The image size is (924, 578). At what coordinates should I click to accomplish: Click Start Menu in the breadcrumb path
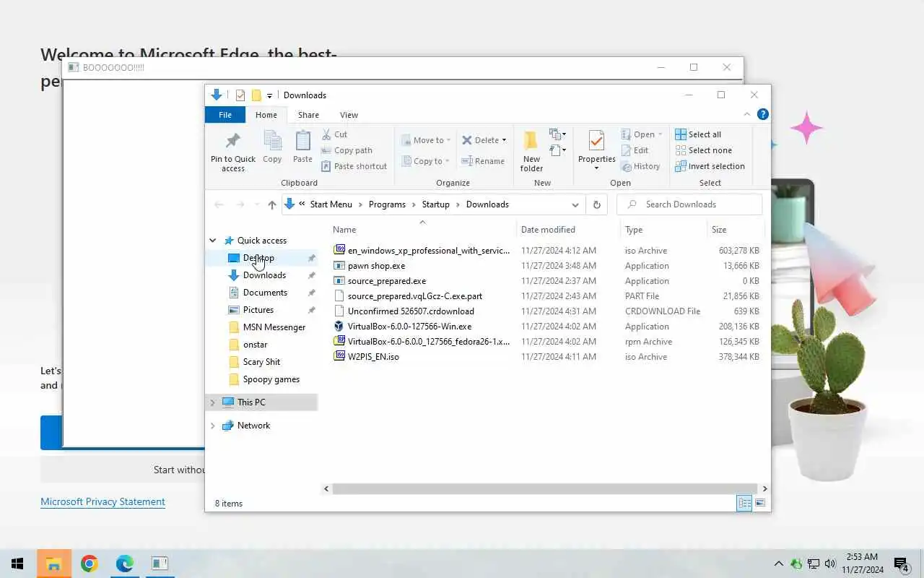[331, 204]
